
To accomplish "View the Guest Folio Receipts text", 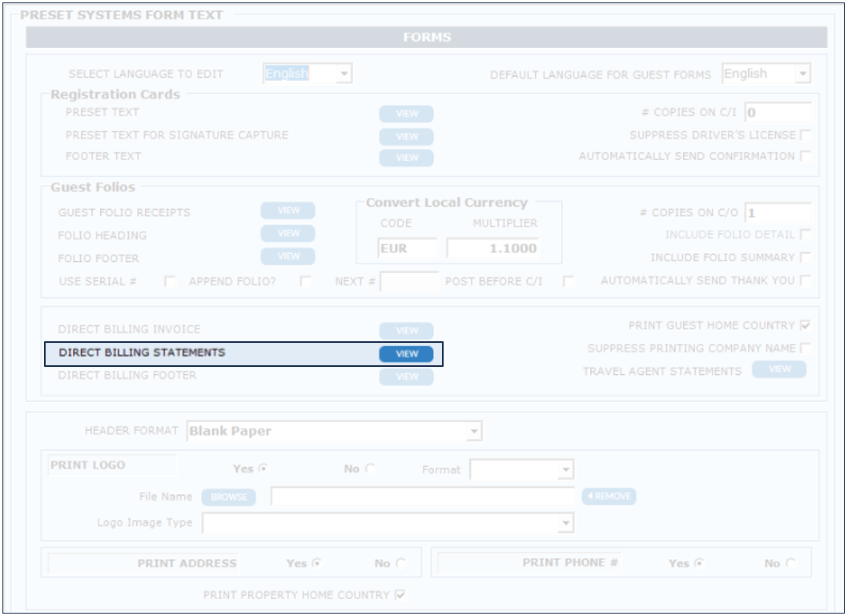I will click(287, 211).
